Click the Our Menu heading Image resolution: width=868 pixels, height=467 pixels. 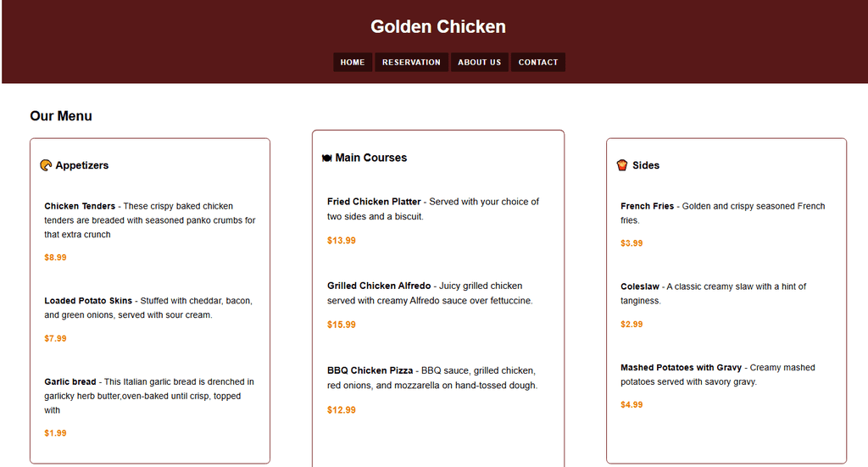pos(61,116)
